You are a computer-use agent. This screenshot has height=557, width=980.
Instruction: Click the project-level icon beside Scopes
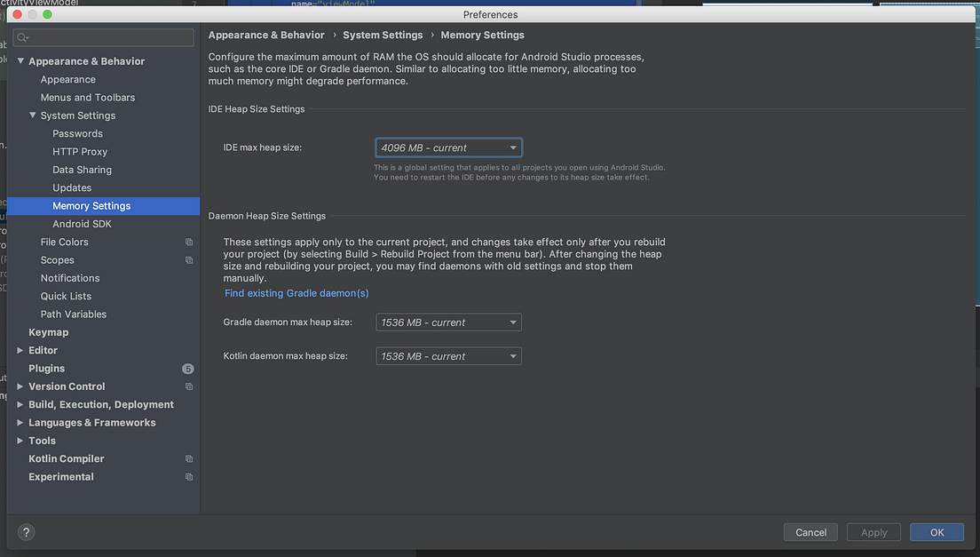pyautogui.click(x=189, y=260)
